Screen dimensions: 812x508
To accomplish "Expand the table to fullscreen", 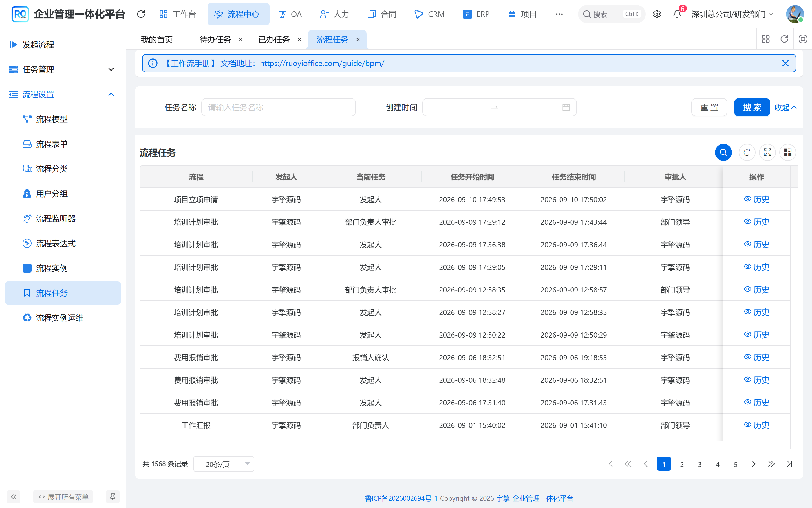I will (767, 152).
